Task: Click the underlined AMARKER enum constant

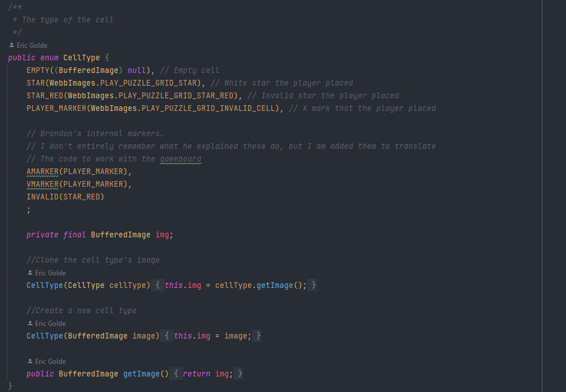Action: (x=42, y=171)
